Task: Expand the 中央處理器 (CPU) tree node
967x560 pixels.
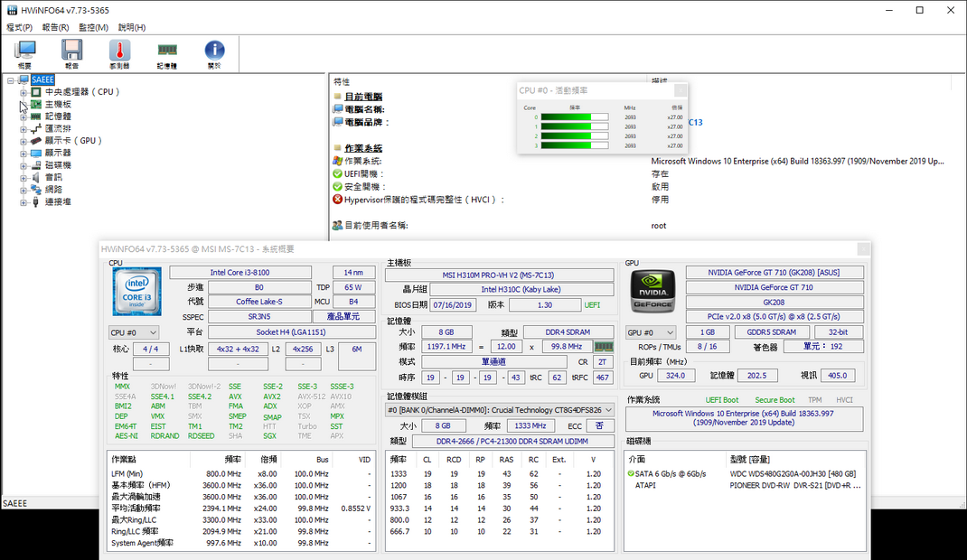Action: tap(23, 92)
